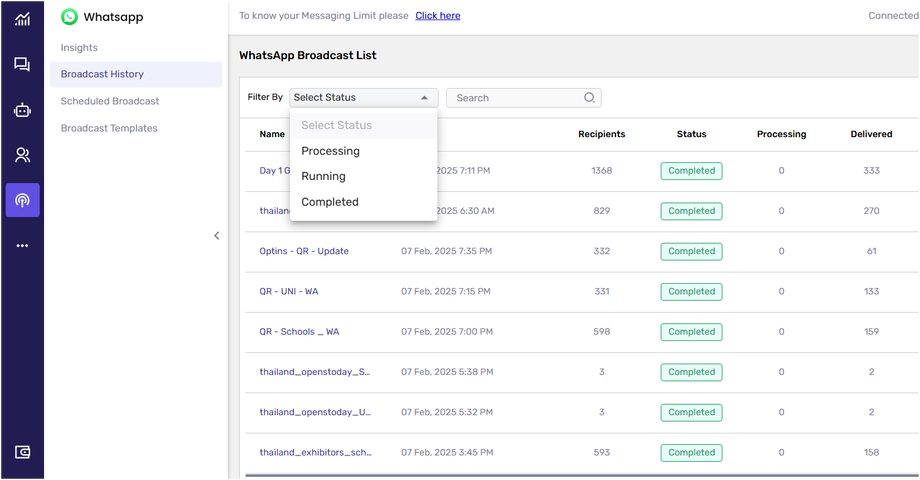Open the analytics chart icon in sidebar
Image resolution: width=920 pixels, height=480 pixels.
22,20
